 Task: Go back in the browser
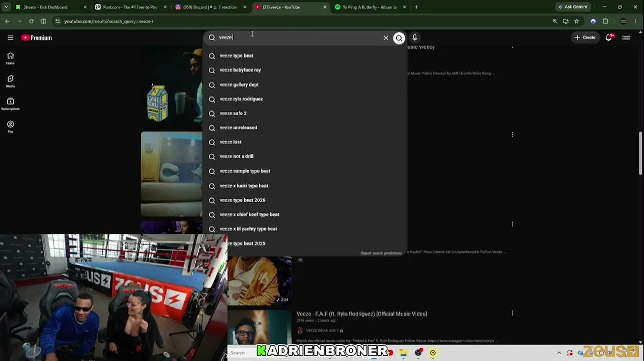coord(7,21)
